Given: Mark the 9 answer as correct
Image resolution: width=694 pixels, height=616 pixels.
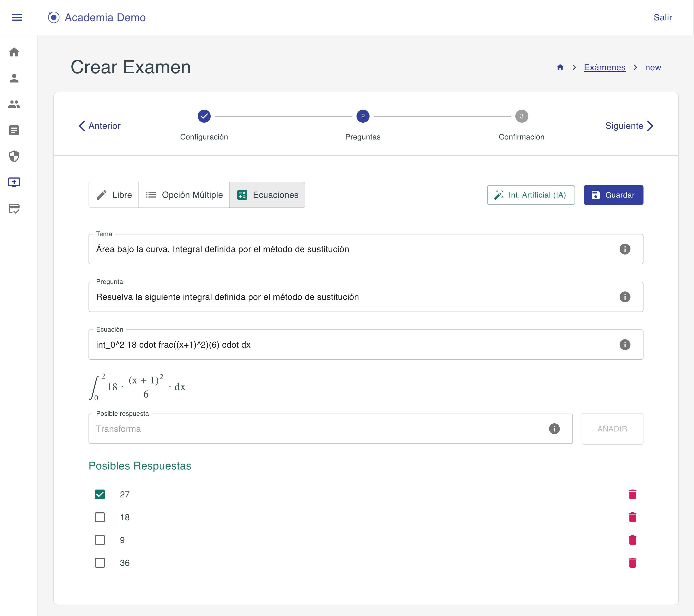Looking at the screenshot, I should click(x=100, y=540).
